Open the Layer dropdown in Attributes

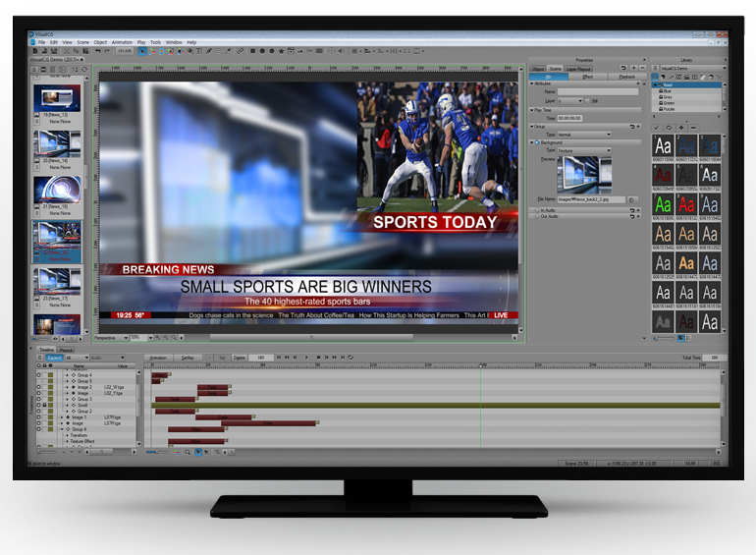(x=570, y=101)
